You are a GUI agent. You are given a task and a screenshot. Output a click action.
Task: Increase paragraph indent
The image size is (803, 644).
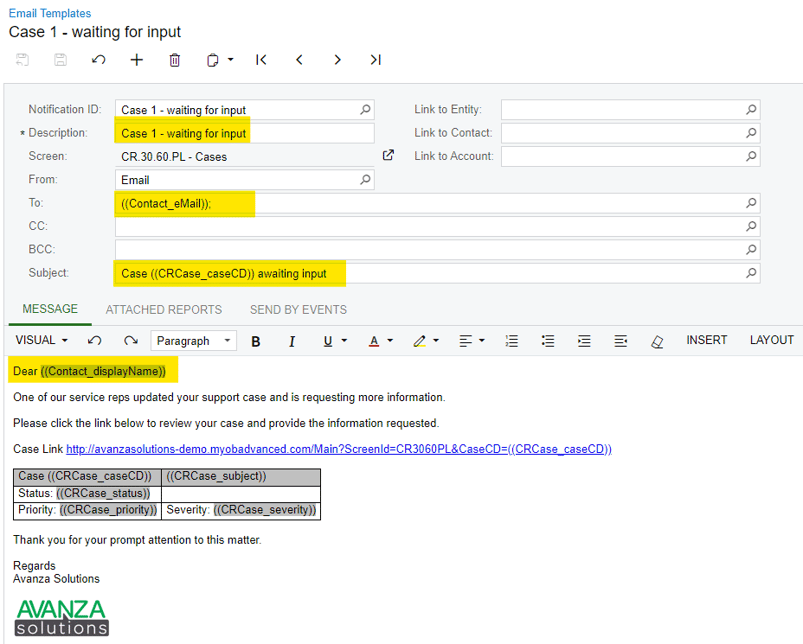(x=584, y=341)
